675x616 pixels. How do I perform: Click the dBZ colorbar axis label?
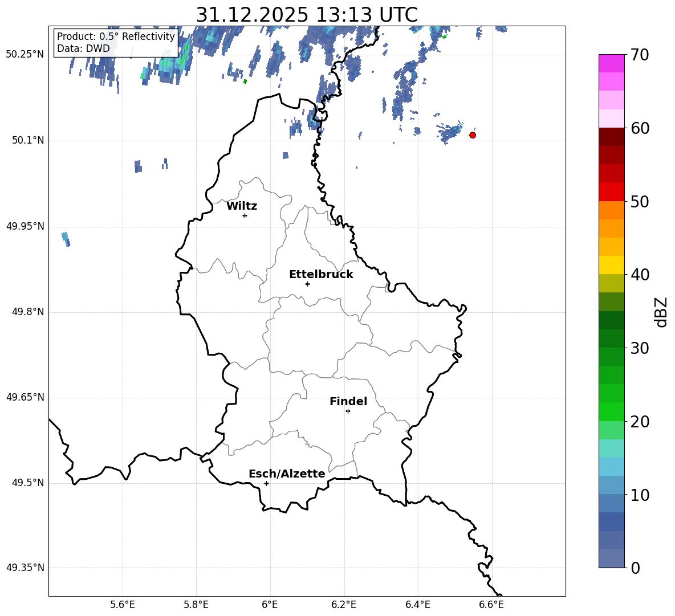point(661,312)
